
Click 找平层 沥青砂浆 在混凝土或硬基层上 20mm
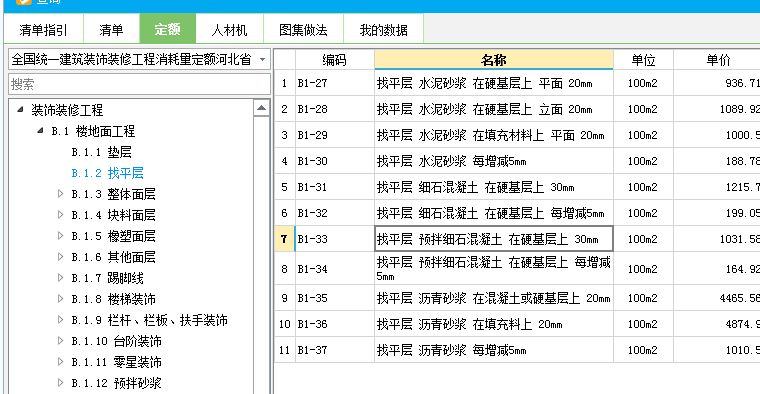[x=493, y=298]
